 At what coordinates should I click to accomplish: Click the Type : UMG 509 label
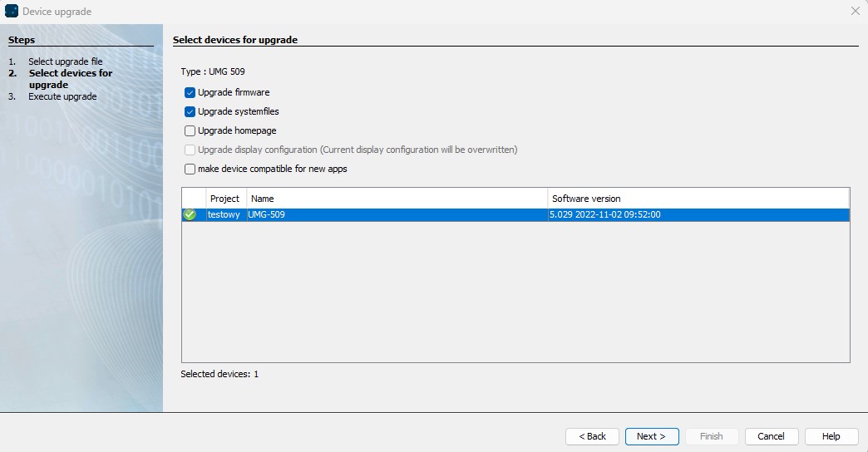213,71
